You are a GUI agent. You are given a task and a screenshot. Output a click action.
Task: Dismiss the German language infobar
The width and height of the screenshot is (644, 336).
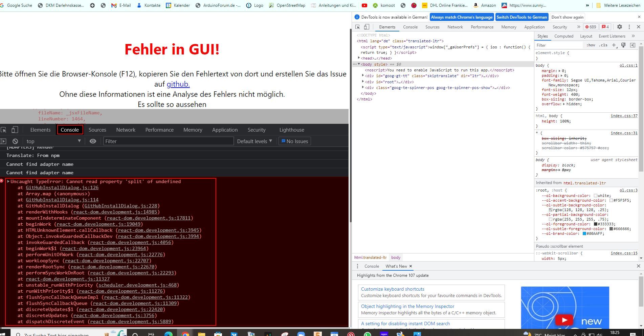coord(639,17)
